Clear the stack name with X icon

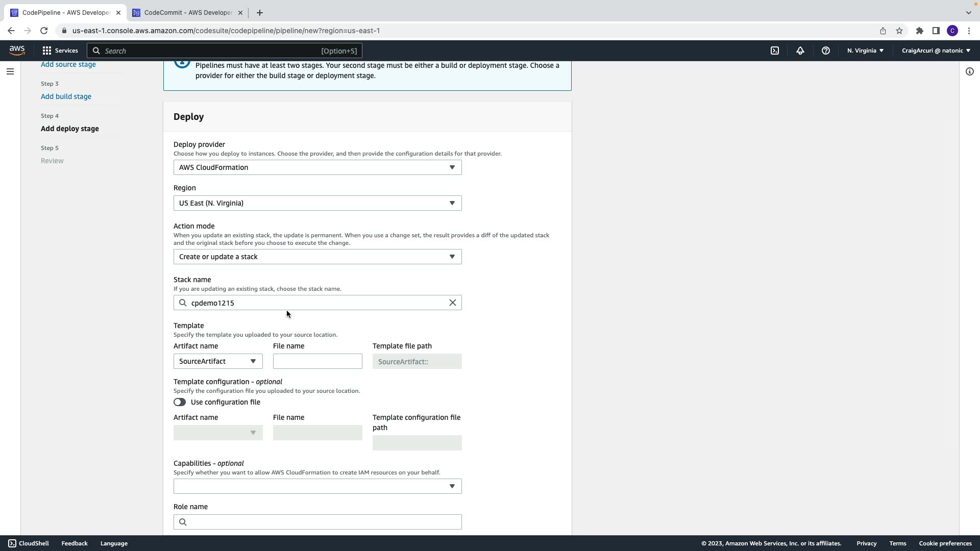tap(452, 303)
